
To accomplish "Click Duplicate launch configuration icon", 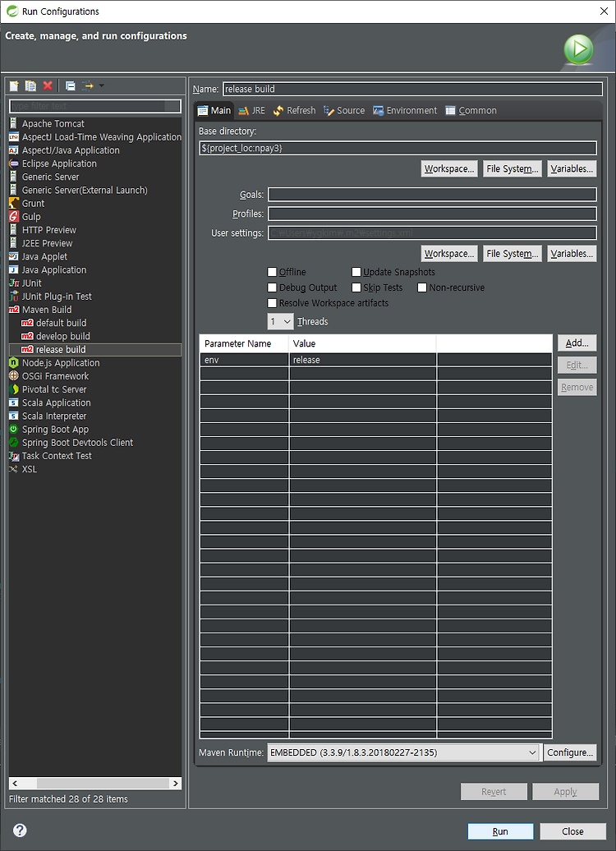I will coord(31,85).
